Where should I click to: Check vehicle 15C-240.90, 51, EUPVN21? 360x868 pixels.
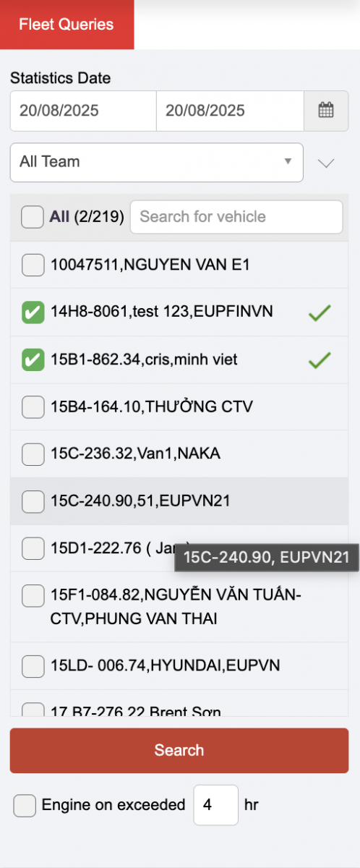[33, 501]
